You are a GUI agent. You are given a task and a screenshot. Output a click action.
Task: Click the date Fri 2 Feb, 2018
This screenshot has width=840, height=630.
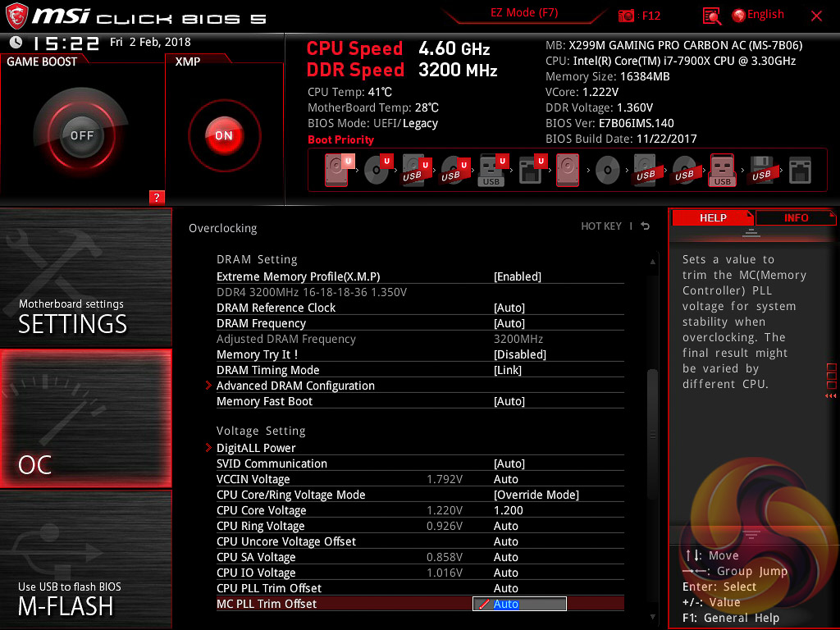(x=150, y=42)
